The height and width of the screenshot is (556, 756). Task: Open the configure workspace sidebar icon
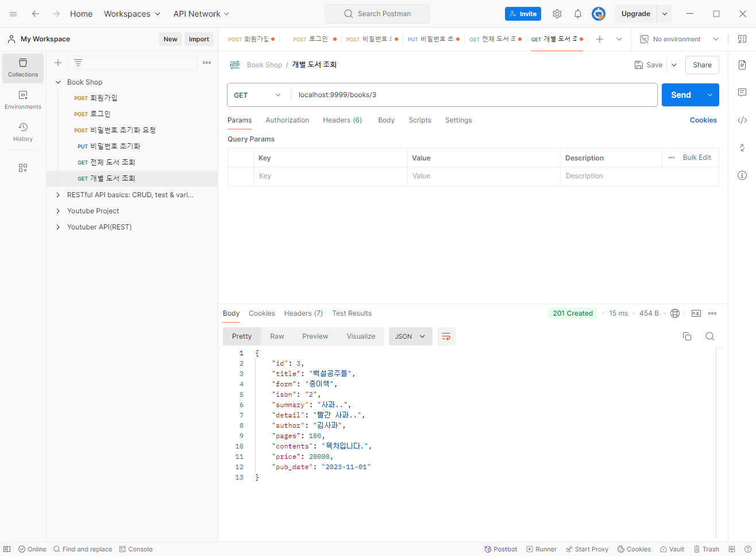(23, 168)
